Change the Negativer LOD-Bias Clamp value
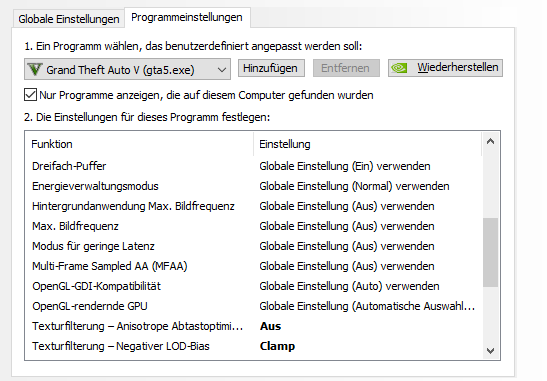Screen dimensions: 547x381 pyautogui.click(x=277, y=346)
